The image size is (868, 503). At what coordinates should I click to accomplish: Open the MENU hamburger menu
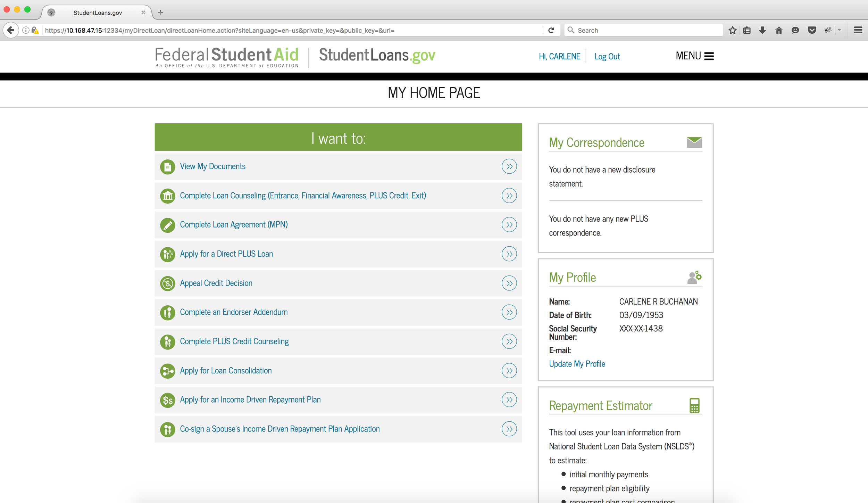coord(695,56)
